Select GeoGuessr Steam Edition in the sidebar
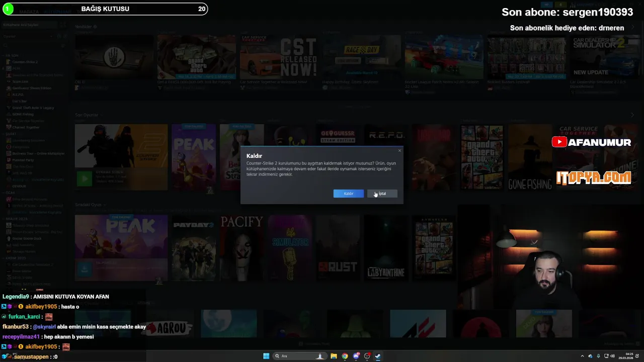The width and height of the screenshot is (644, 362). 32,88
